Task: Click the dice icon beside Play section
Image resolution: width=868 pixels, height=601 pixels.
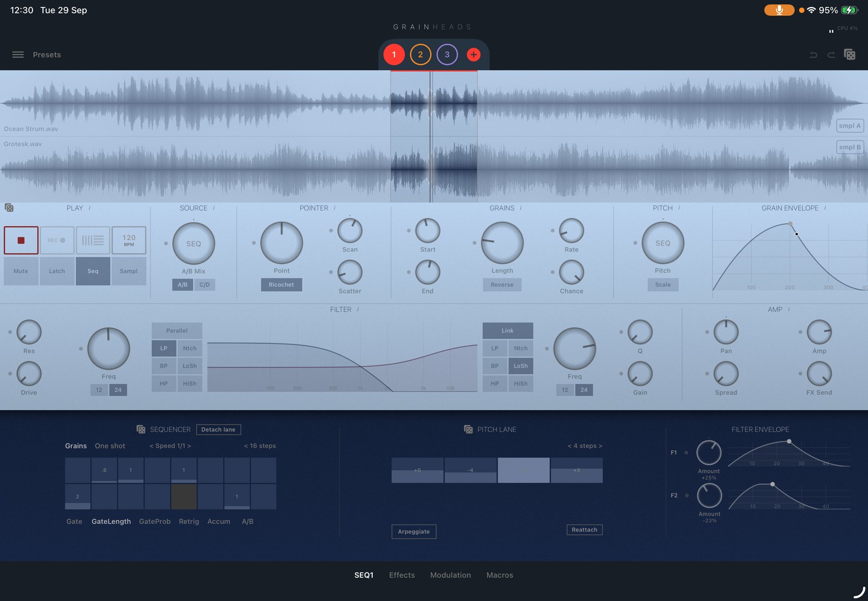Action: 9,208
